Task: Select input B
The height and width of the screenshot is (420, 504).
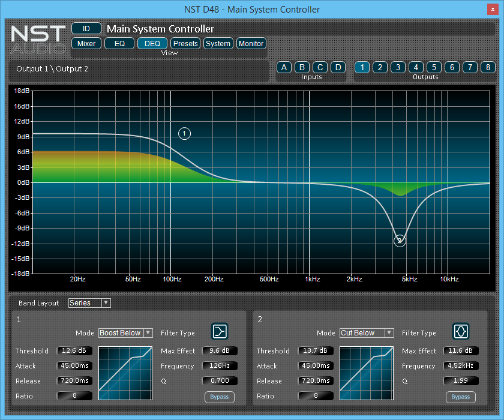Action: click(302, 67)
